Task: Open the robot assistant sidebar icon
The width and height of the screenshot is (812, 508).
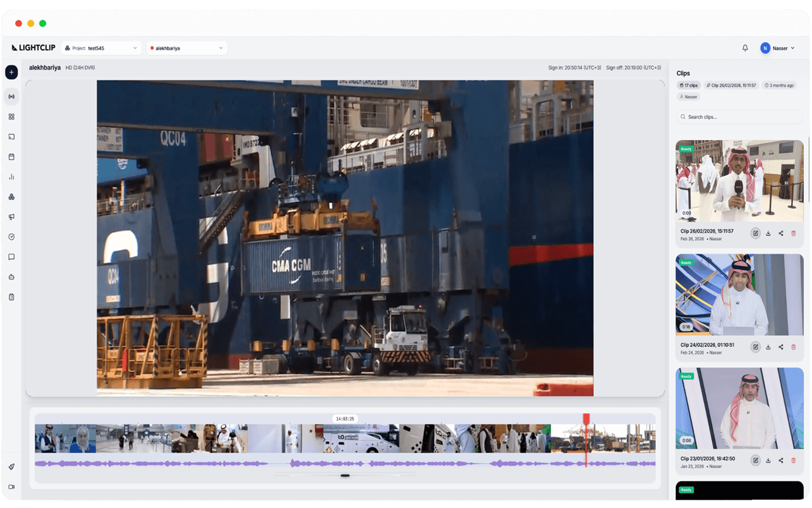Action: tap(11, 277)
